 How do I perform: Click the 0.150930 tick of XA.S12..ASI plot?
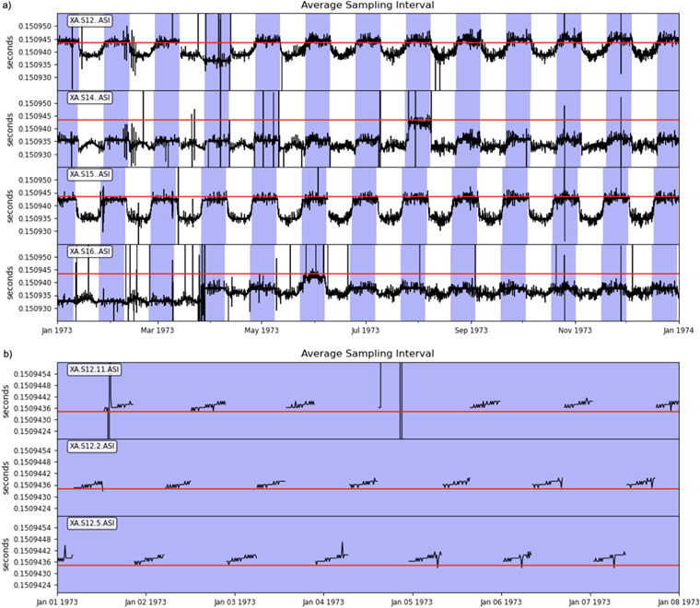pyautogui.click(x=35, y=77)
